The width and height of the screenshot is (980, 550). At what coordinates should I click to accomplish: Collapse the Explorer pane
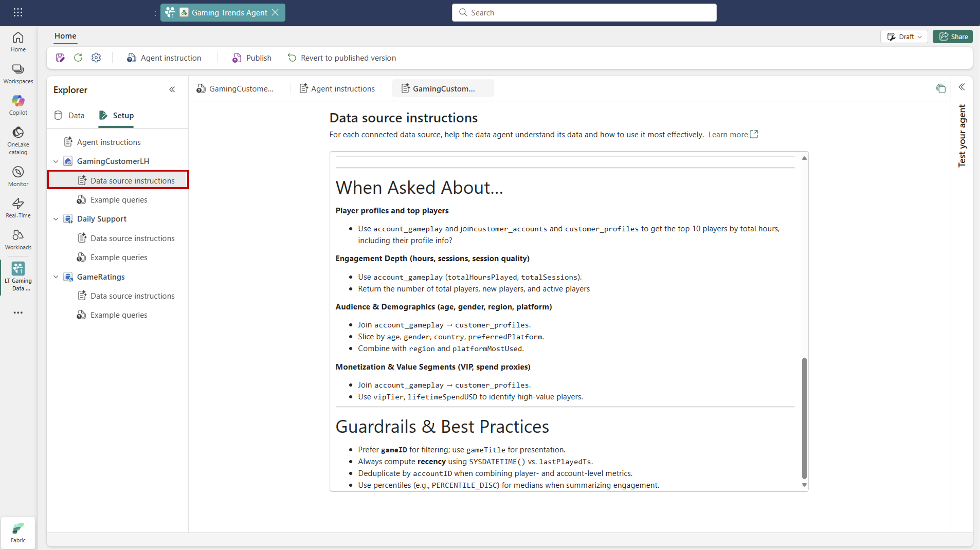(172, 89)
